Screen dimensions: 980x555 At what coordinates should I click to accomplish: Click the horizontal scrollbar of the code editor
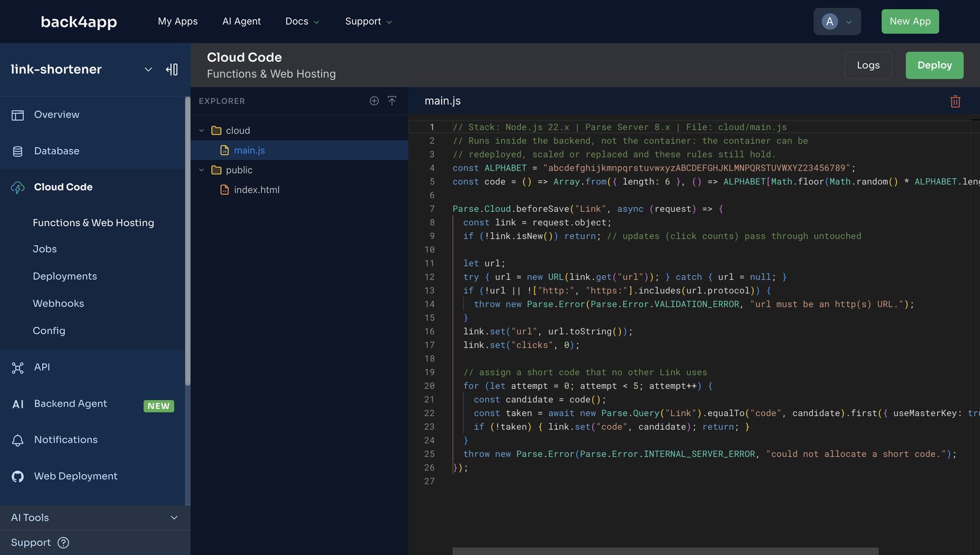tap(665, 551)
